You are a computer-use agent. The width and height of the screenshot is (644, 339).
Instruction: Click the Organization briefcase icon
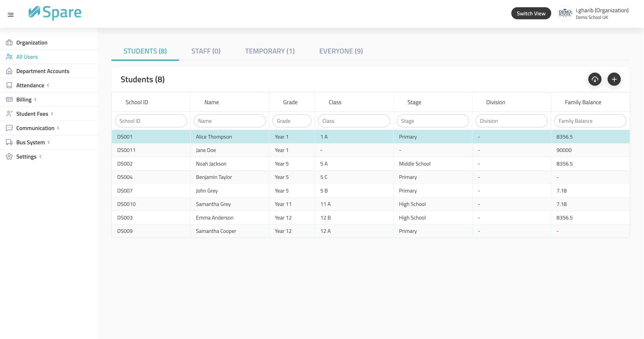tap(9, 43)
